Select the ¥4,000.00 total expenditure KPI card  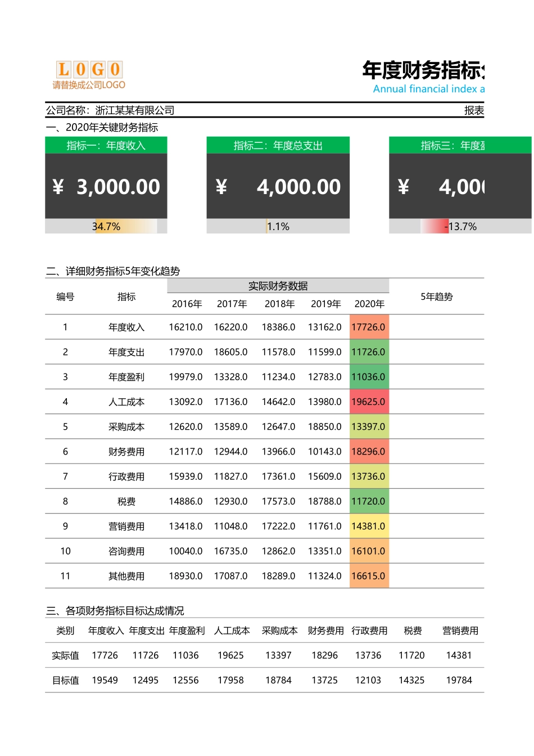pyautogui.click(x=278, y=186)
